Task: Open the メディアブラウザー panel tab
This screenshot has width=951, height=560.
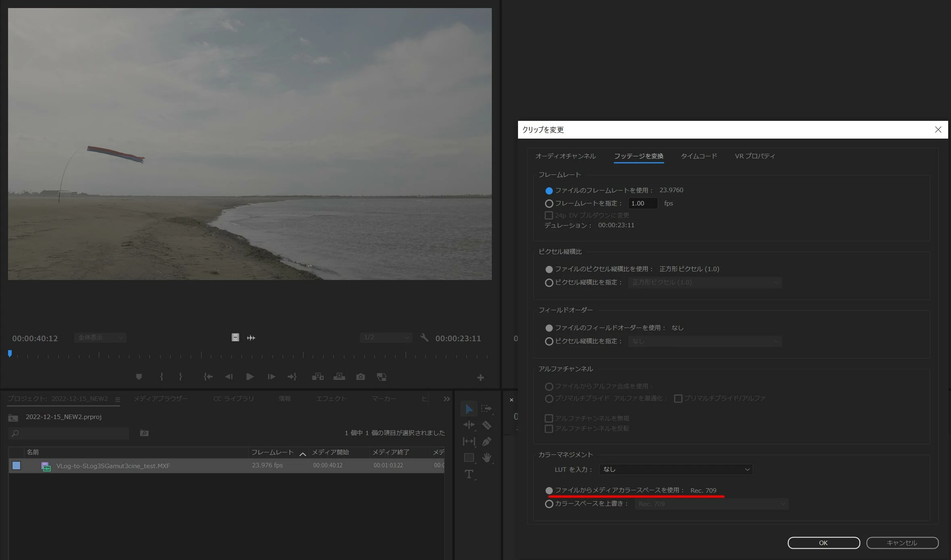Action: point(160,399)
